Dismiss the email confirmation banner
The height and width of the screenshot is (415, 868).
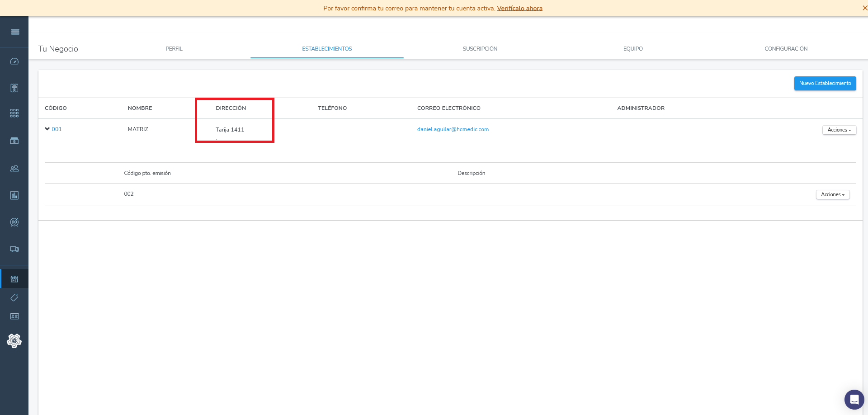(x=864, y=8)
